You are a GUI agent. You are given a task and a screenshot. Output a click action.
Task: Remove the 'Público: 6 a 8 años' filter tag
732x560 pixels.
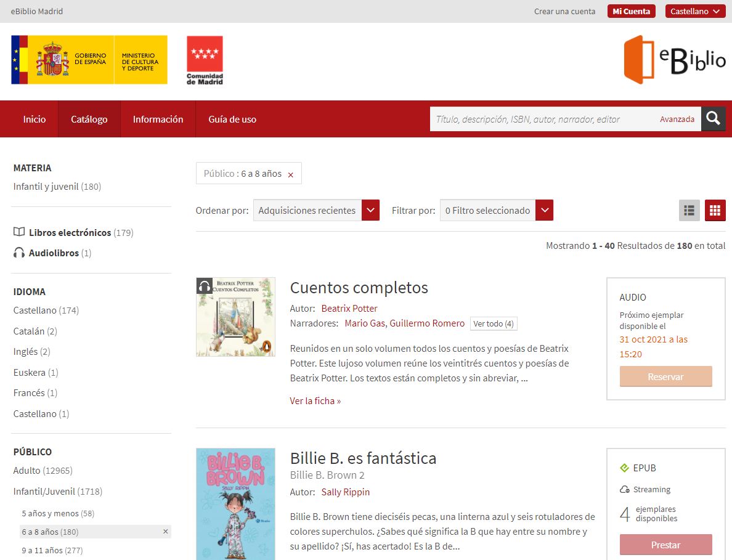click(x=290, y=175)
